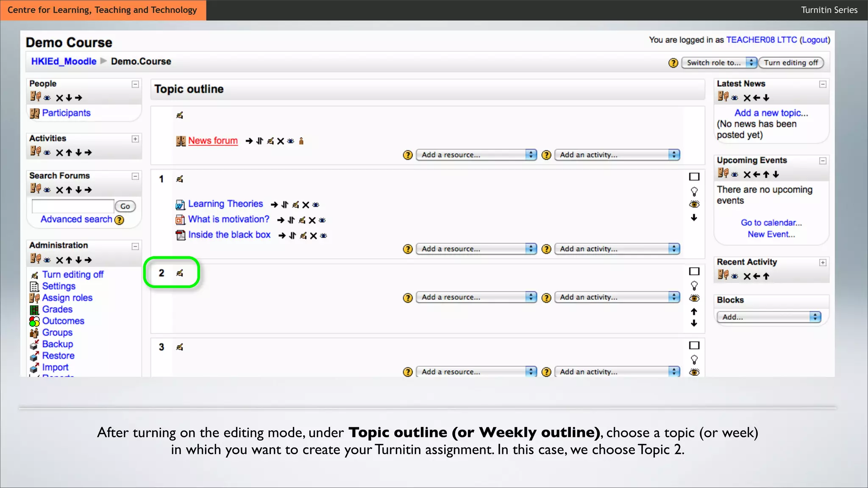The width and height of the screenshot is (868, 488).
Task: Show only Topic 1 using square icon
Action: click(x=694, y=177)
